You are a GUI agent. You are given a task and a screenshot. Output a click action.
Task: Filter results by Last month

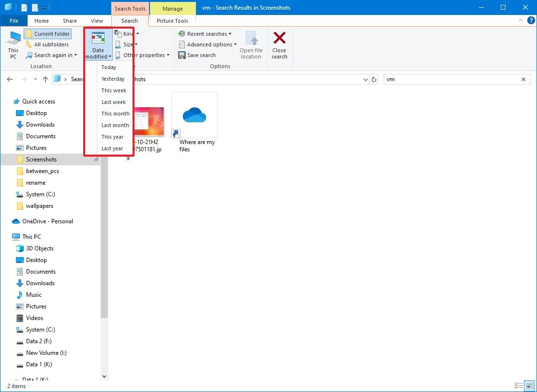click(115, 125)
